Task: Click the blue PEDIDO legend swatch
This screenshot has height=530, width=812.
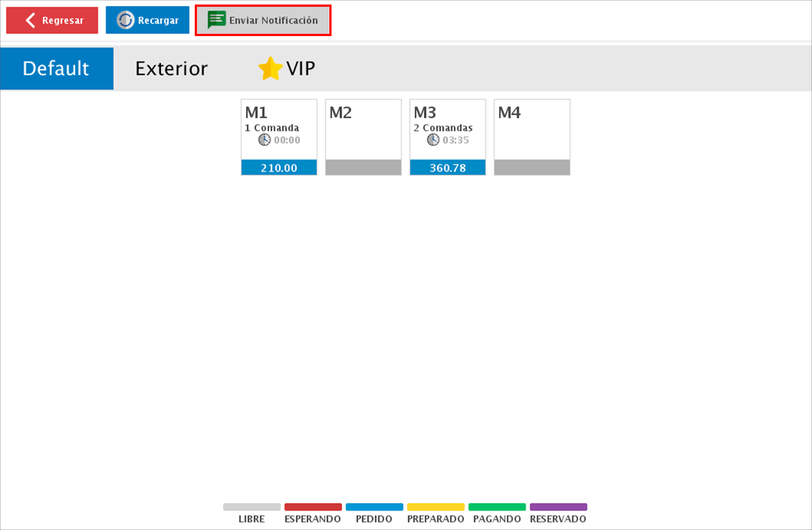Action: (374, 507)
